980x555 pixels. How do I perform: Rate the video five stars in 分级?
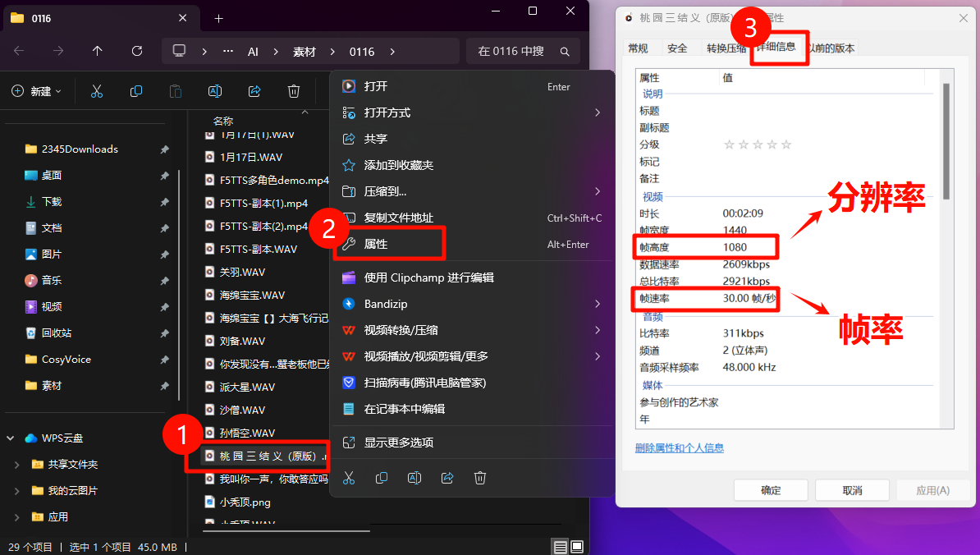785,144
